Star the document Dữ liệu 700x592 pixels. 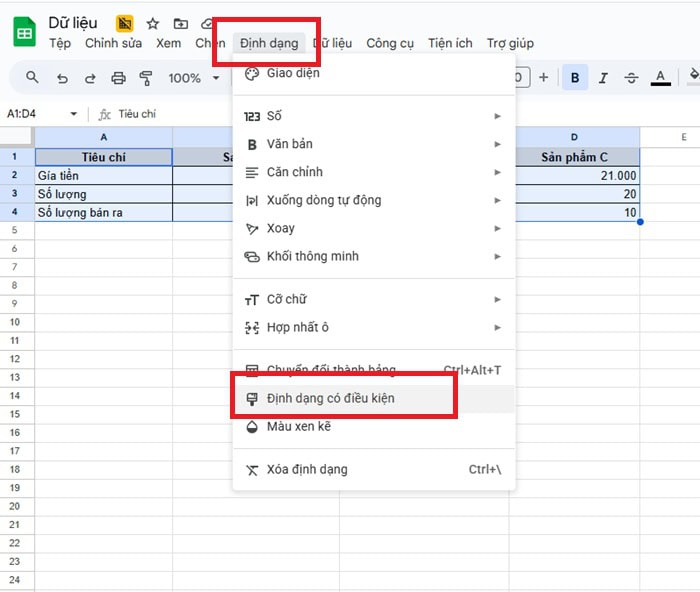pos(153,24)
